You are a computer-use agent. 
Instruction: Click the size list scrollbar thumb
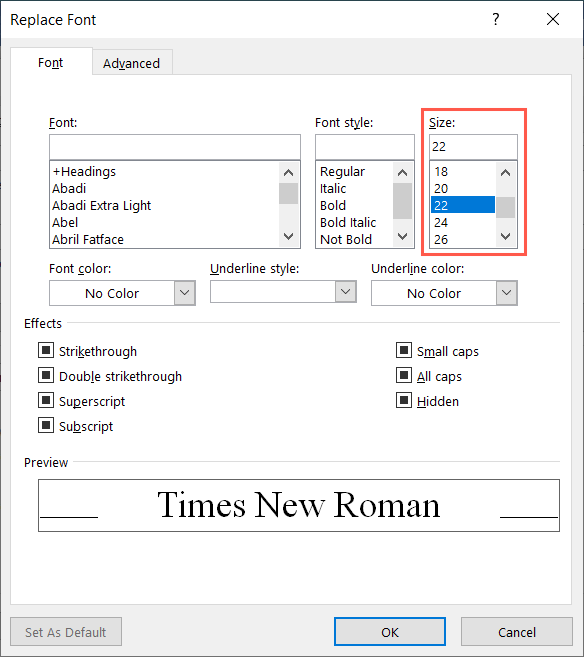point(506,207)
